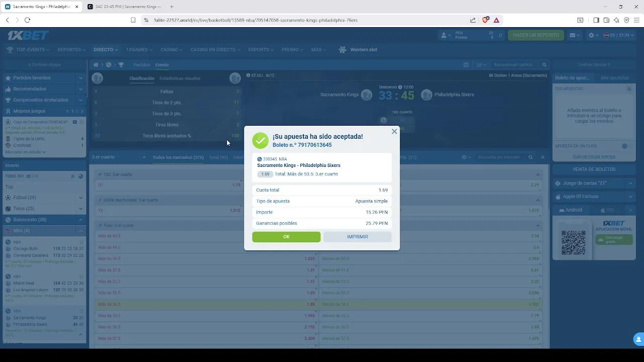Open DEPORTES menu
644x362 pixels.
[72, 50]
